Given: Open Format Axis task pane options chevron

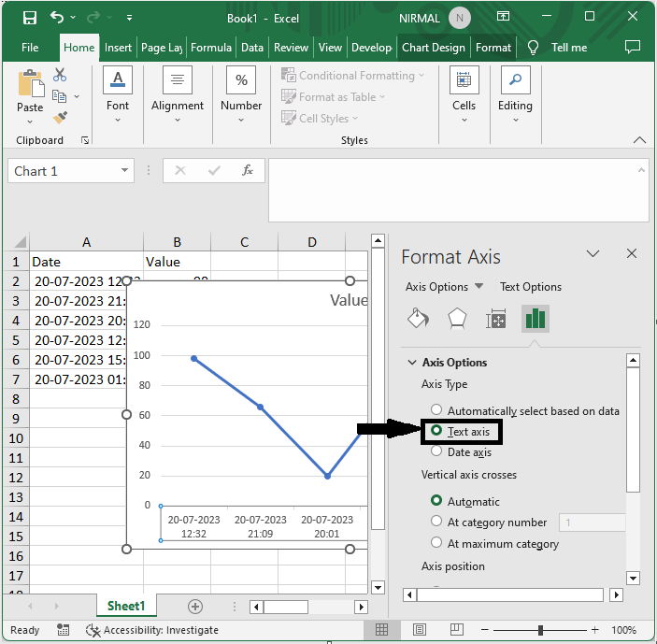Looking at the screenshot, I should coord(593,254).
